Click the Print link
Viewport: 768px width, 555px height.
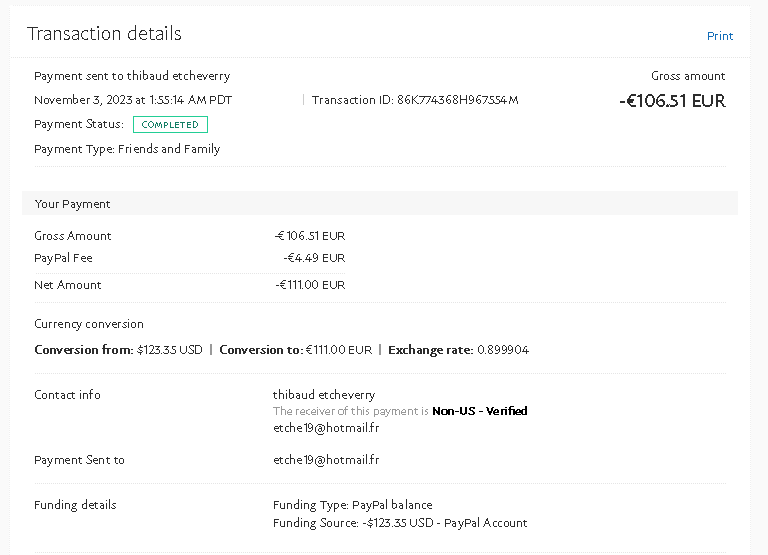[x=719, y=36]
